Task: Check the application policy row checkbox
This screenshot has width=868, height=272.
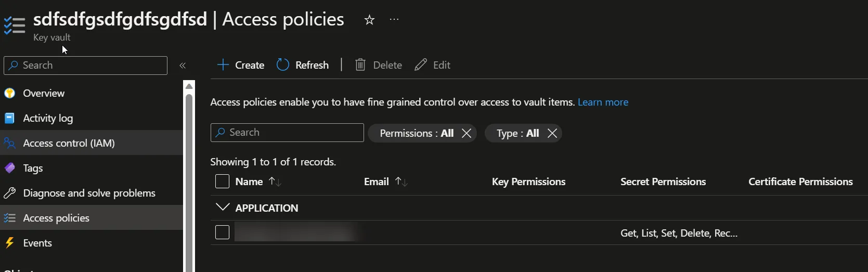Action: point(222,232)
